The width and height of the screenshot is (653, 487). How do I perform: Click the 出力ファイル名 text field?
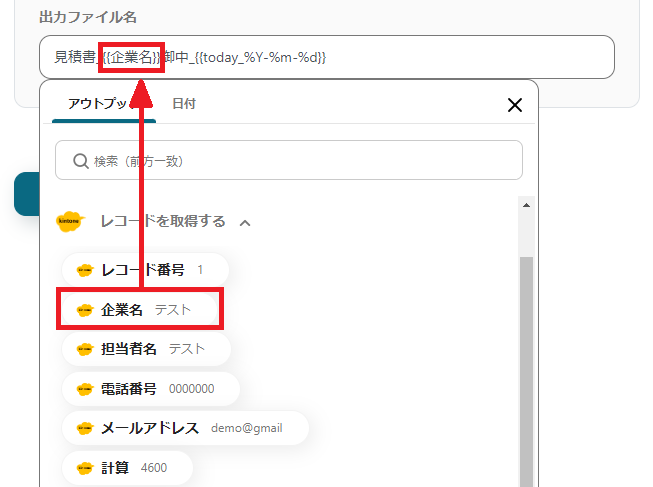tap(327, 57)
